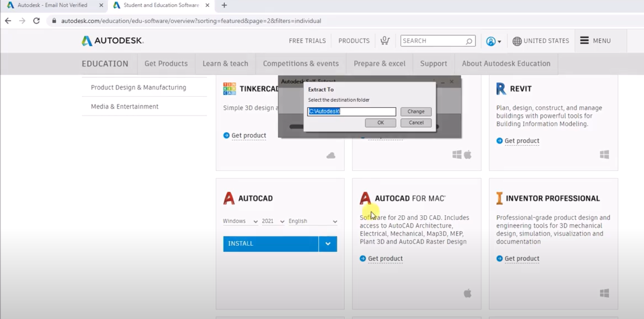Close the Autodesk Self-Extract window

coord(451,81)
